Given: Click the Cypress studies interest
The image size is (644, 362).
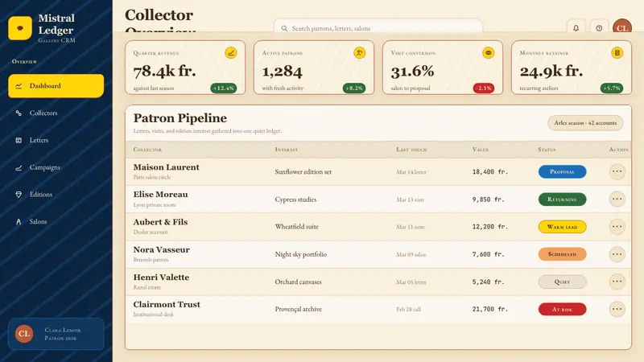Looking at the screenshot, I should (295, 200).
